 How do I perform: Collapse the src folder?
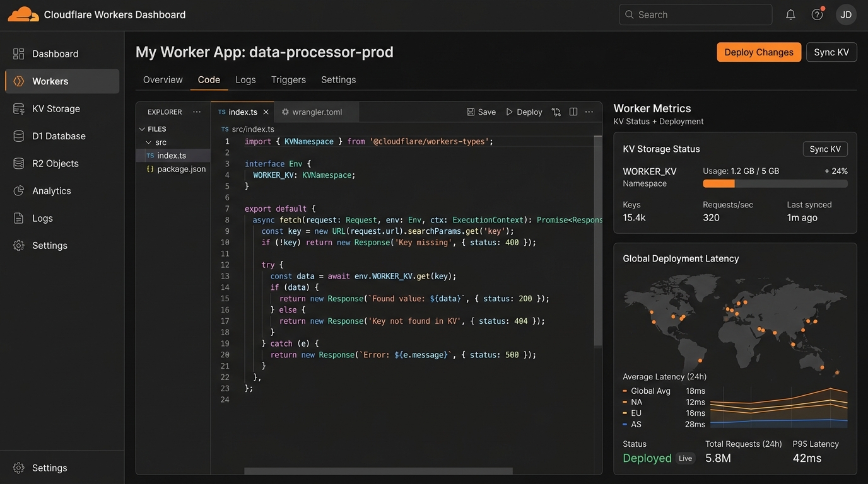pyautogui.click(x=149, y=142)
